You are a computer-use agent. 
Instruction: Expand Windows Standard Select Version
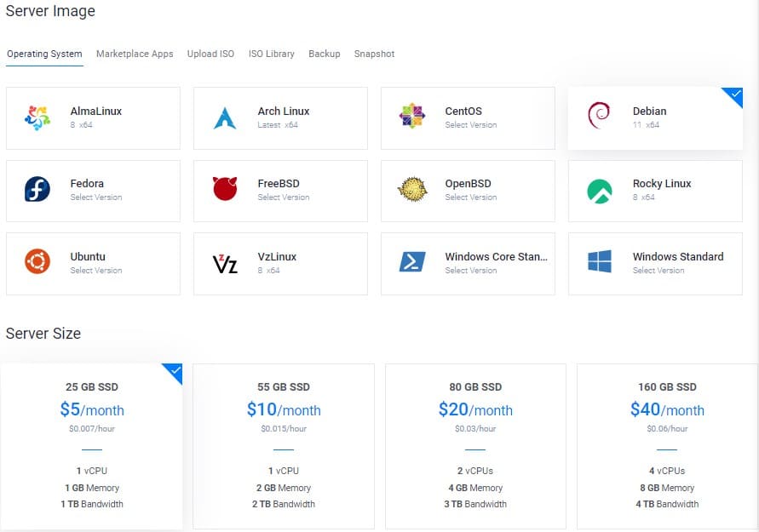[658, 271]
